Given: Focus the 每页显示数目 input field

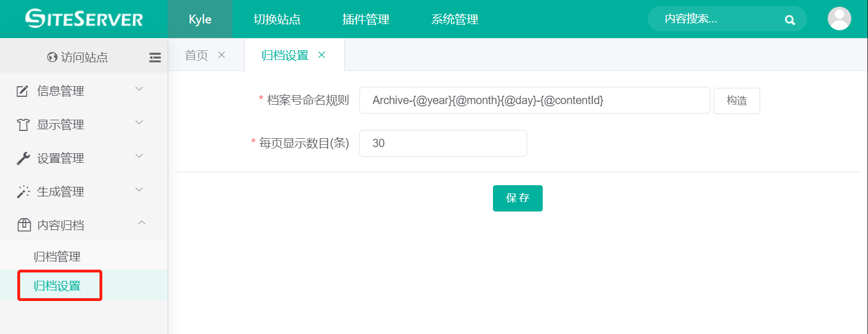Looking at the screenshot, I should point(443,143).
